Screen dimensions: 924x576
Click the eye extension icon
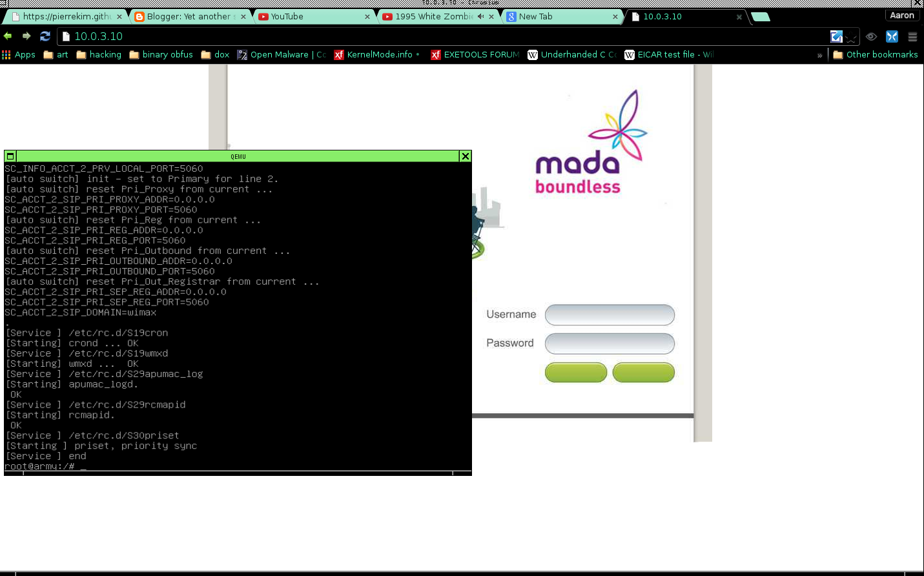(871, 37)
